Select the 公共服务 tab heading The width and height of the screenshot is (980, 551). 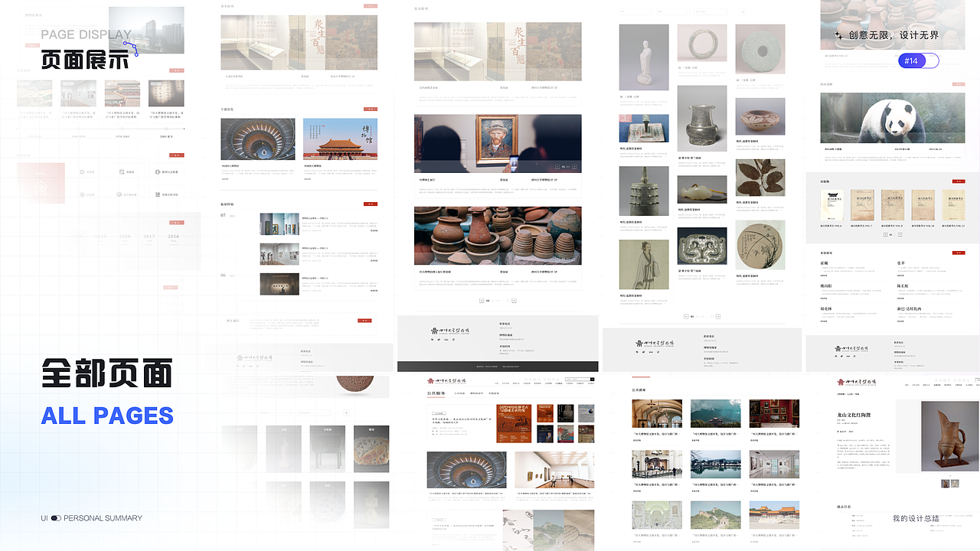pyautogui.click(x=436, y=393)
